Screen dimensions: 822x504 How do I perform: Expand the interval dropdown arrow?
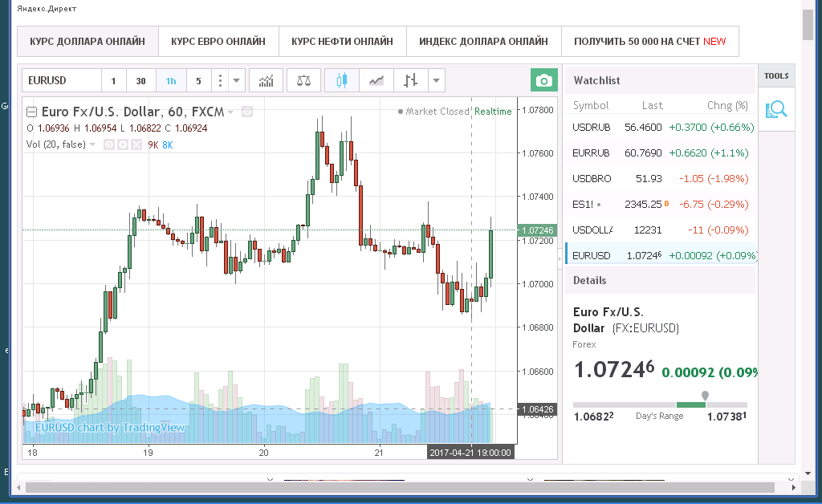[x=237, y=81]
